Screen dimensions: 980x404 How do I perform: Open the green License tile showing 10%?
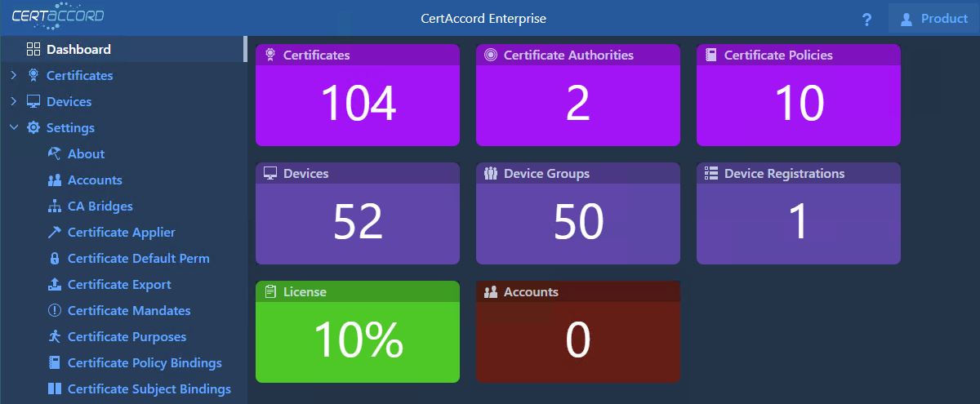(x=358, y=331)
